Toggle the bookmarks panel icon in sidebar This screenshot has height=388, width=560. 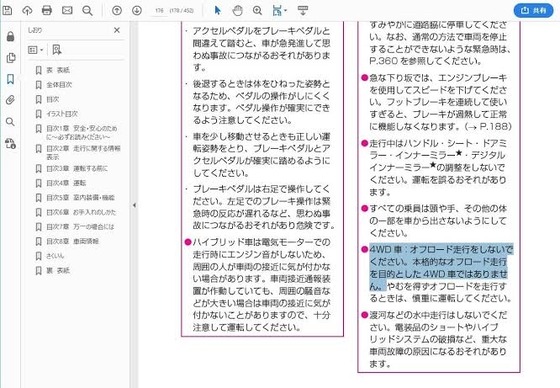(x=10, y=79)
